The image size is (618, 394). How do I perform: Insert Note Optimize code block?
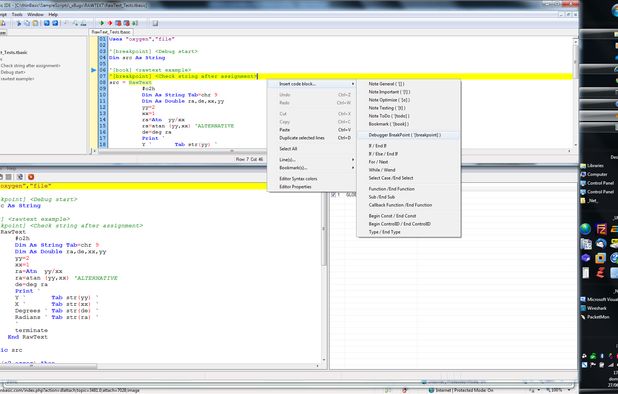tap(409, 100)
